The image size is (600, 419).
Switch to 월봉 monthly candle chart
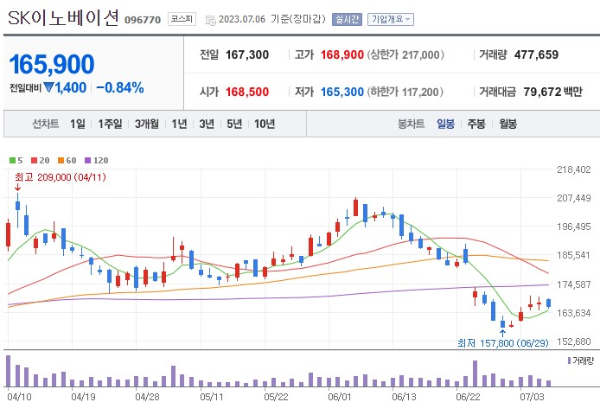508,124
